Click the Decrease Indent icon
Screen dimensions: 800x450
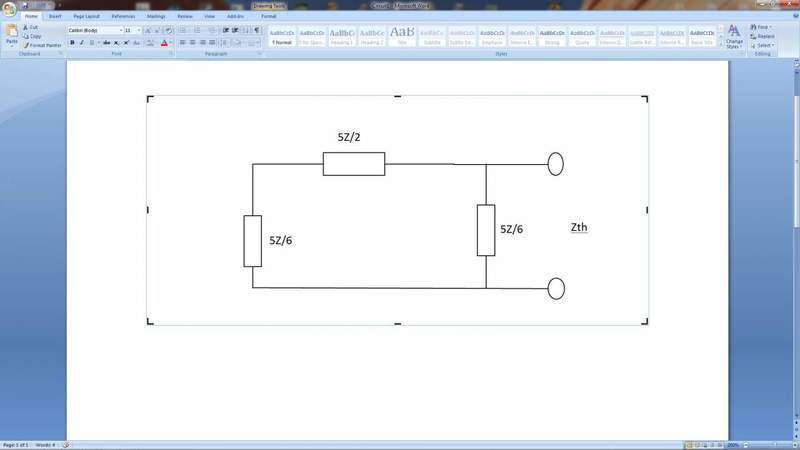(226, 31)
